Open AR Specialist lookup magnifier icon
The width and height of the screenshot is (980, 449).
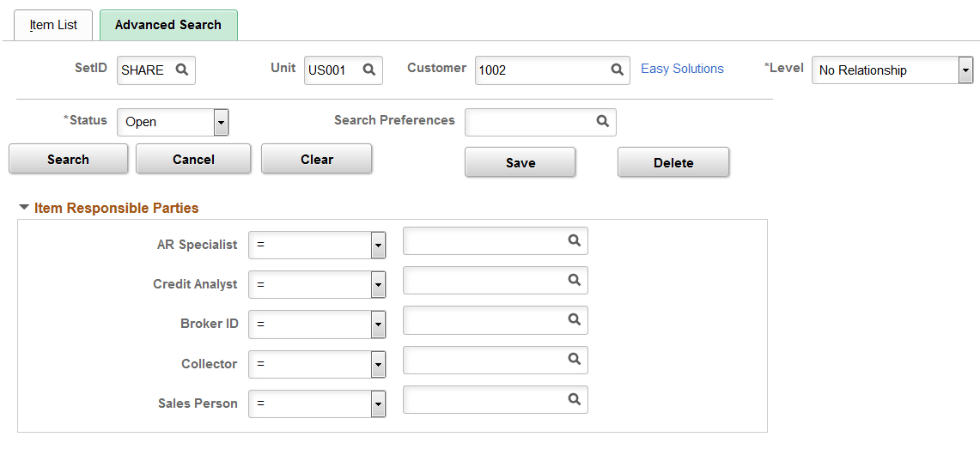click(575, 240)
